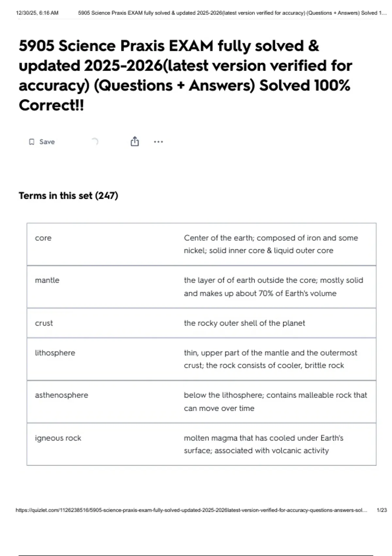This screenshot has height=556, width=392.
Task: Click the share upload icon
Action: (135, 141)
